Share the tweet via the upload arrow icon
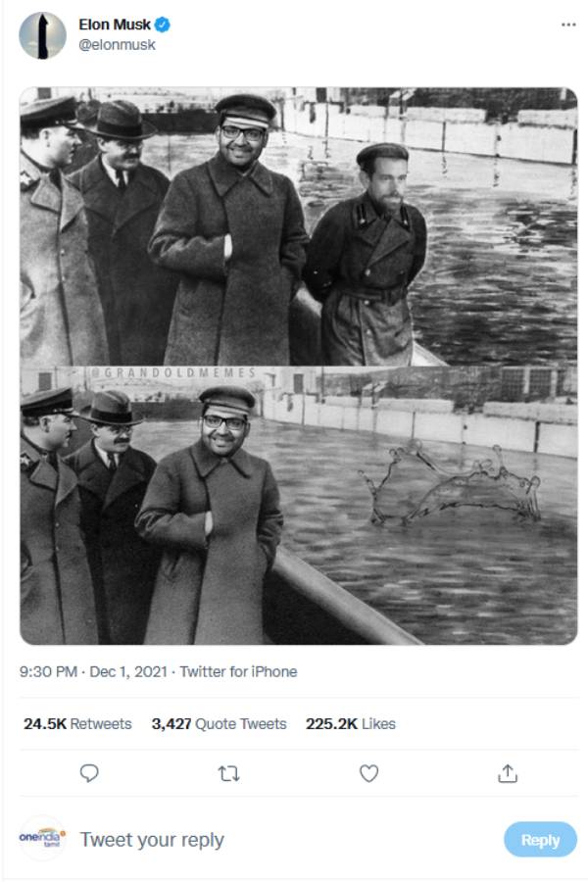 point(508,773)
